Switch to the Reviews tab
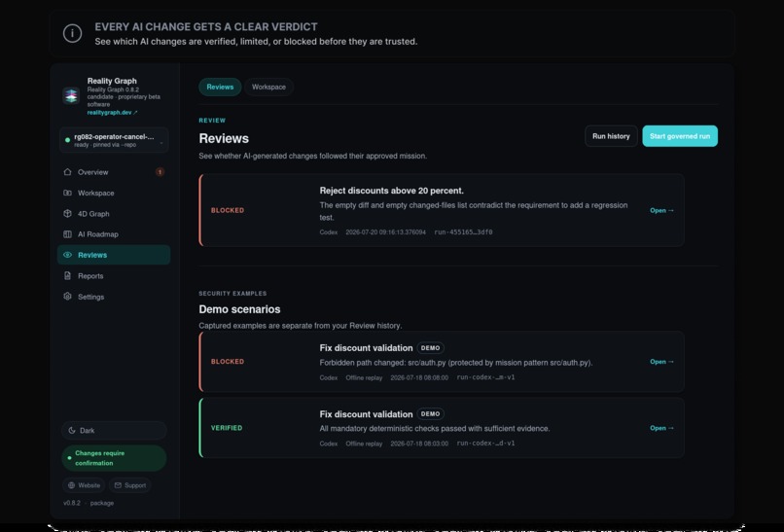The width and height of the screenshot is (784, 532). point(220,87)
